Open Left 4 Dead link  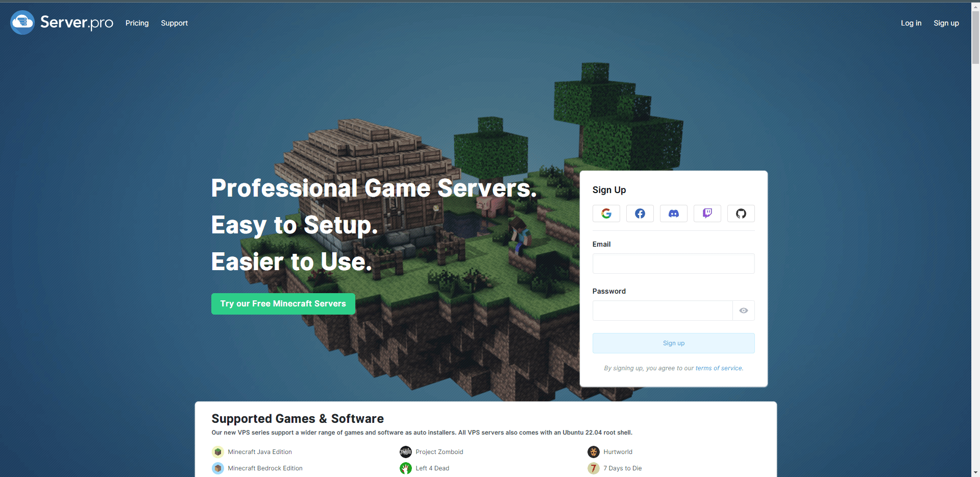(432, 468)
